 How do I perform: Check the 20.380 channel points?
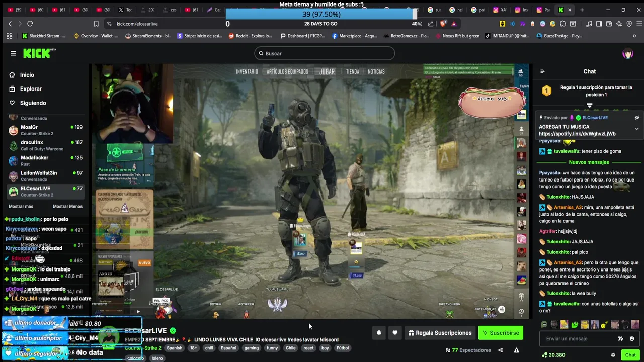pyautogui.click(x=553, y=355)
